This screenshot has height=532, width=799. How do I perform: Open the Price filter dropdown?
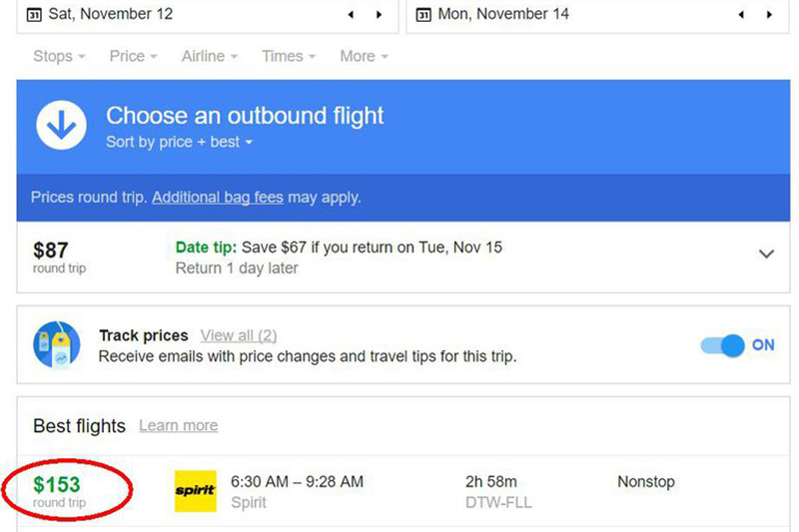pyautogui.click(x=133, y=57)
